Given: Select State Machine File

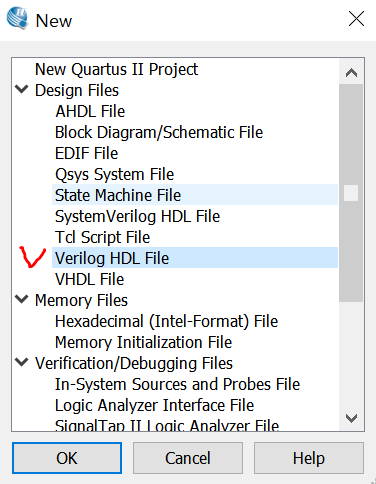Looking at the screenshot, I should tap(195, 195).
